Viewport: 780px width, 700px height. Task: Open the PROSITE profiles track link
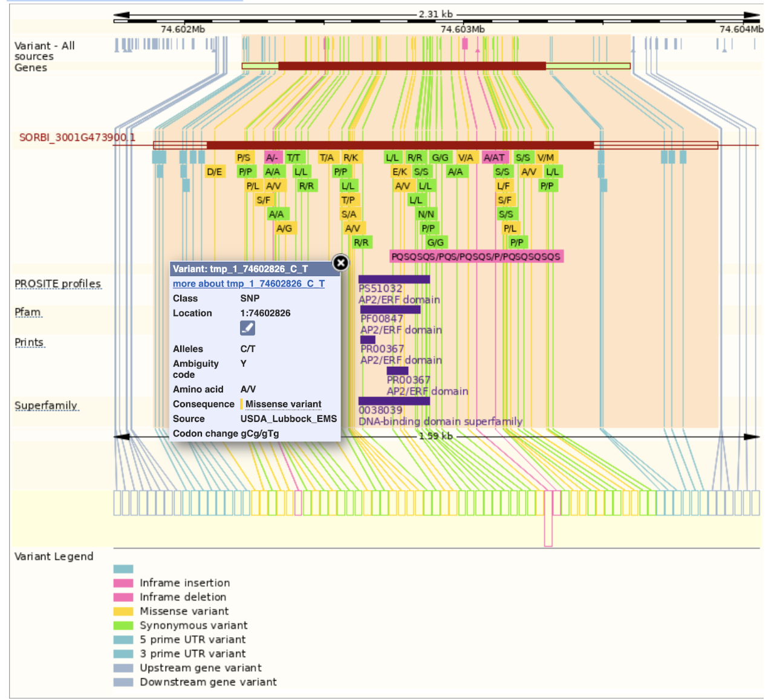click(58, 284)
